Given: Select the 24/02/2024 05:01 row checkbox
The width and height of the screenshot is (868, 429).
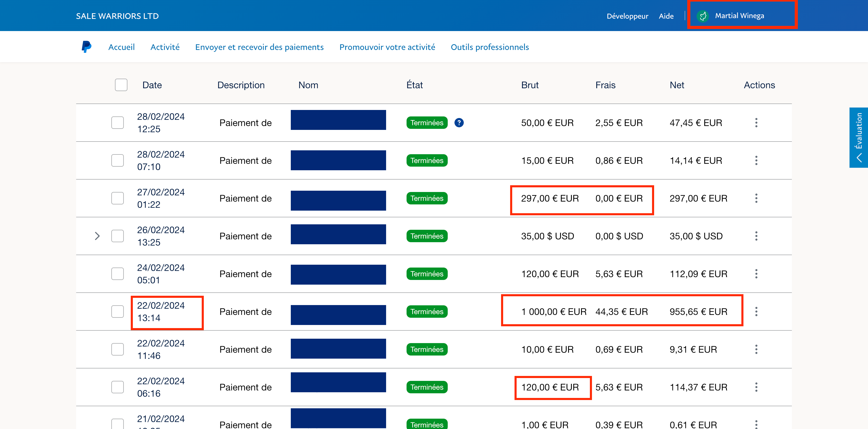Looking at the screenshot, I should pyautogui.click(x=118, y=274).
